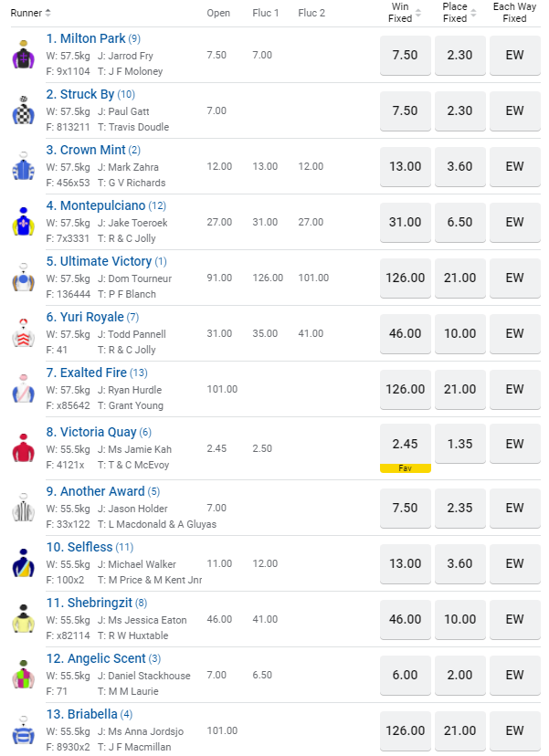
Task: Open the Exalted Fire runner link
Action: [x=86, y=373]
